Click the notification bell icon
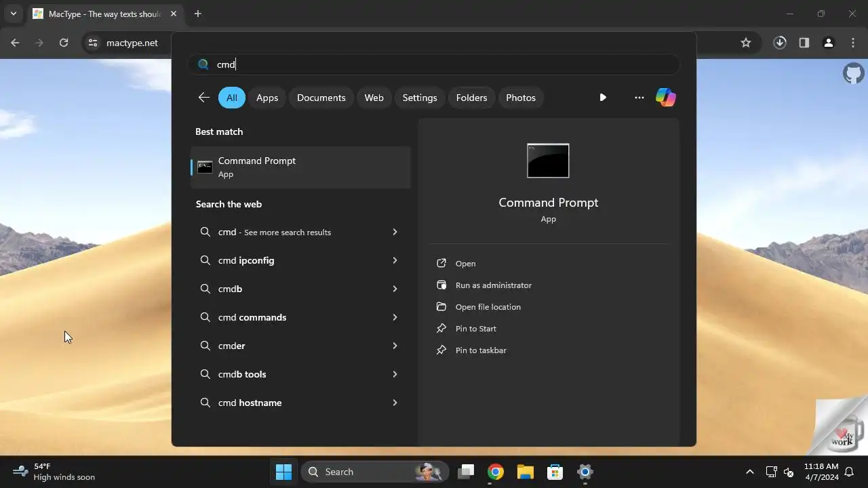Image resolution: width=868 pixels, height=488 pixels. click(849, 472)
